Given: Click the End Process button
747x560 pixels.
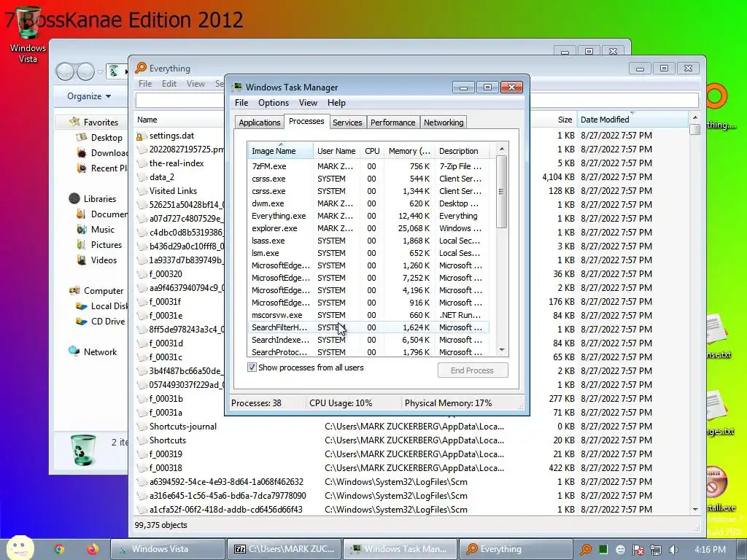Looking at the screenshot, I should 473,370.
